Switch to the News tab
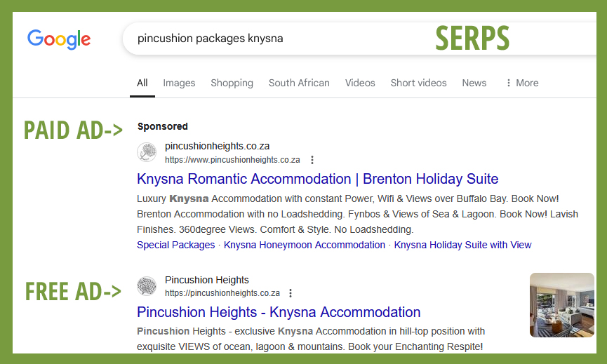The image size is (607, 364). (474, 83)
